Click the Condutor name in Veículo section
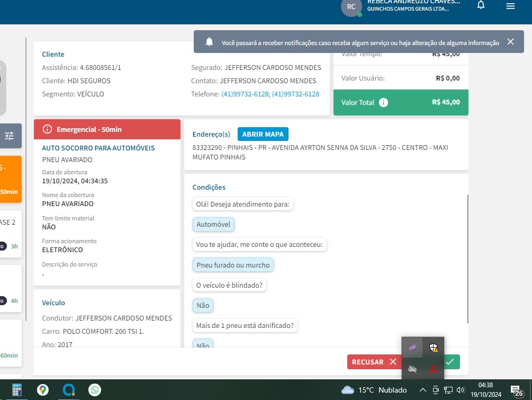The height and width of the screenshot is (400, 532). [x=123, y=318]
